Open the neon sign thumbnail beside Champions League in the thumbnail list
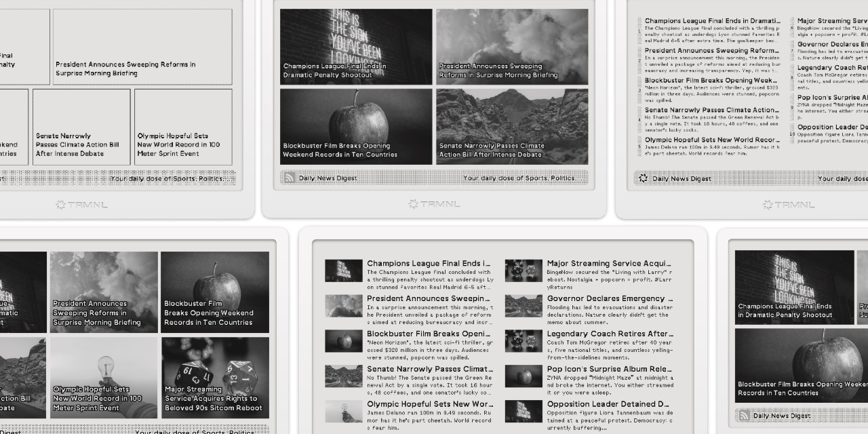Screen dimensions: 868x434 click(x=344, y=271)
